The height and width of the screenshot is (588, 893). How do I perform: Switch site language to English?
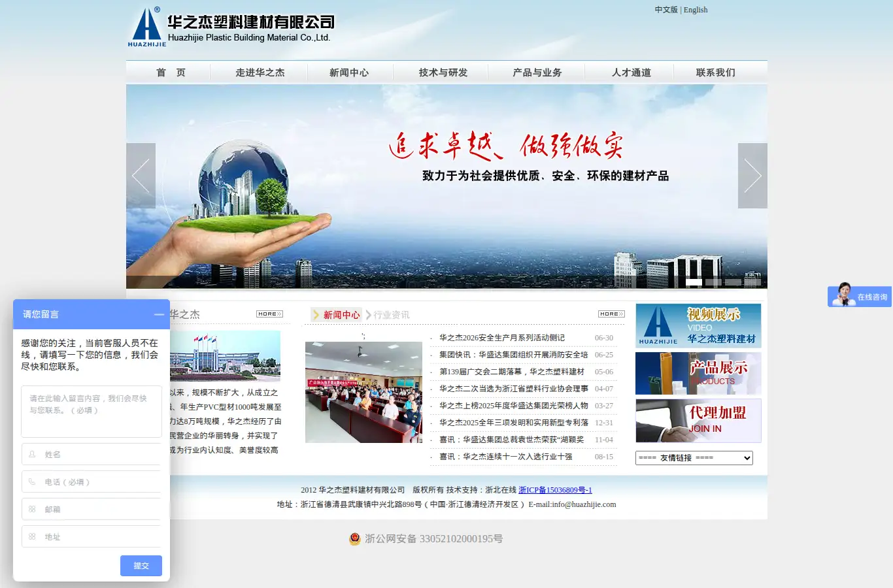(x=696, y=10)
